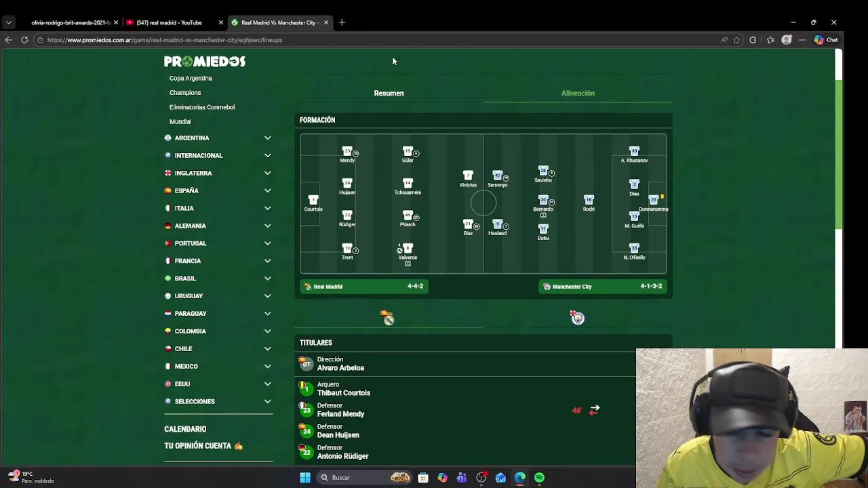The width and height of the screenshot is (868, 488).
Task: Expand the PARAGUAY section chevron
Action: [x=267, y=314]
